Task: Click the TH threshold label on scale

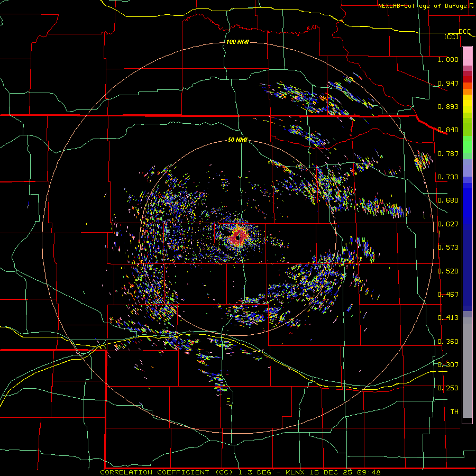Action: click(454, 412)
